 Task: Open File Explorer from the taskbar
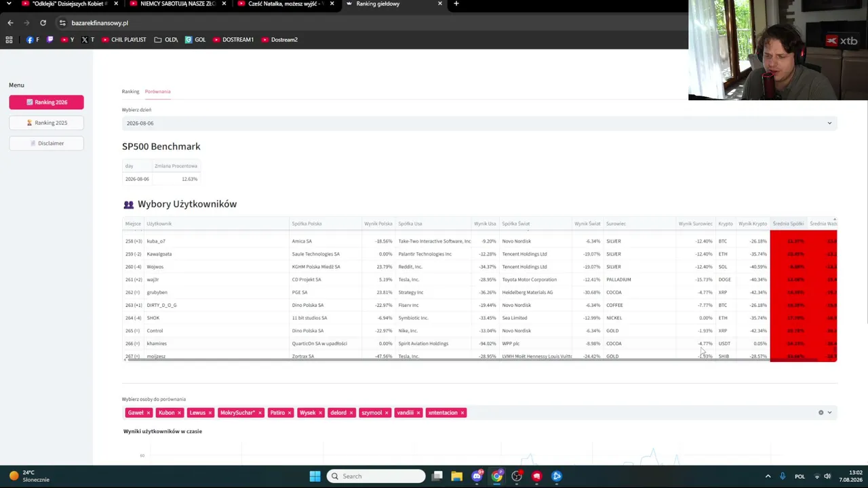point(457,476)
